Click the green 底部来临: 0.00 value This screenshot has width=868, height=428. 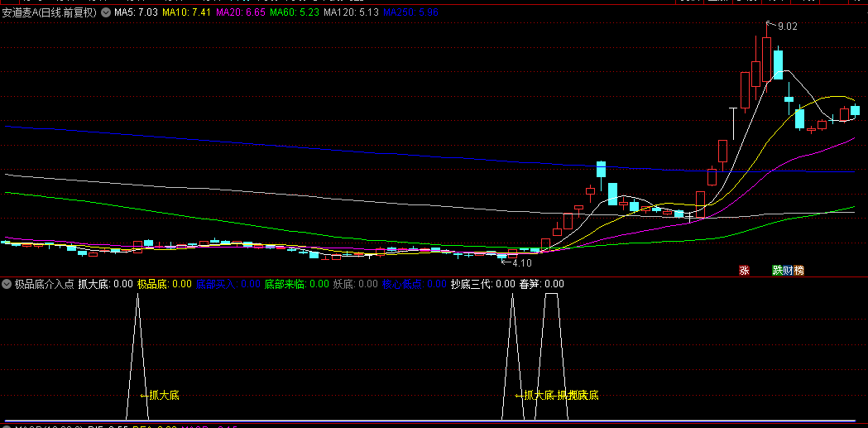pos(297,284)
